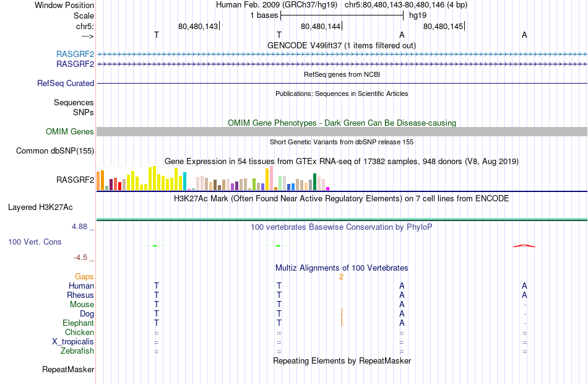The height and width of the screenshot is (384, 588).
Task: Click the 80,480,144 ruler position
Action: (321, 26)
